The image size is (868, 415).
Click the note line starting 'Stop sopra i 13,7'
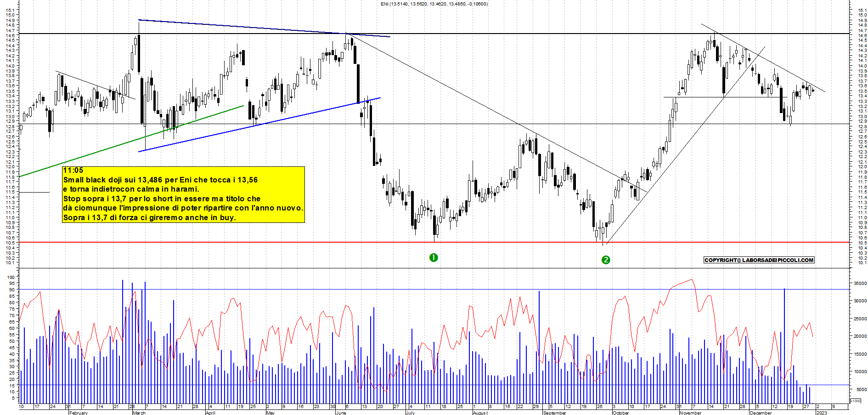[162, 199]
